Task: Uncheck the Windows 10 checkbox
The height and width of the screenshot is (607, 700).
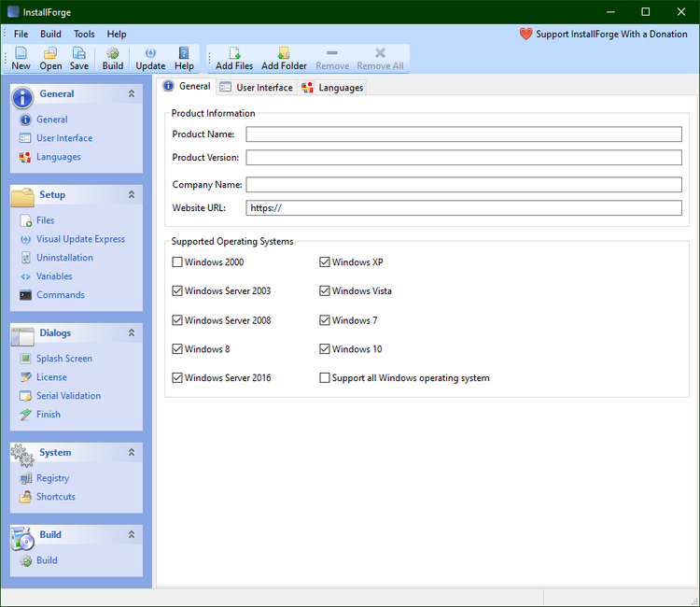Action: pos(325,349)
